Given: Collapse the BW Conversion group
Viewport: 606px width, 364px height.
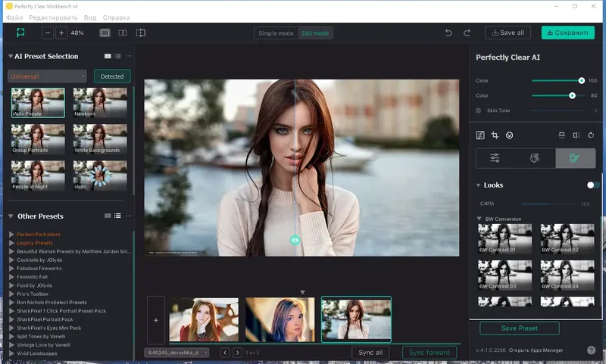Looking at the screenshot, I should click(x=479, y=219).
